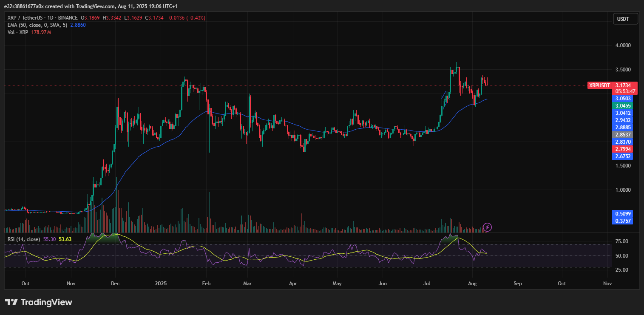Click the Apr label on time axis
644x315 pixels.
[292, 283]
